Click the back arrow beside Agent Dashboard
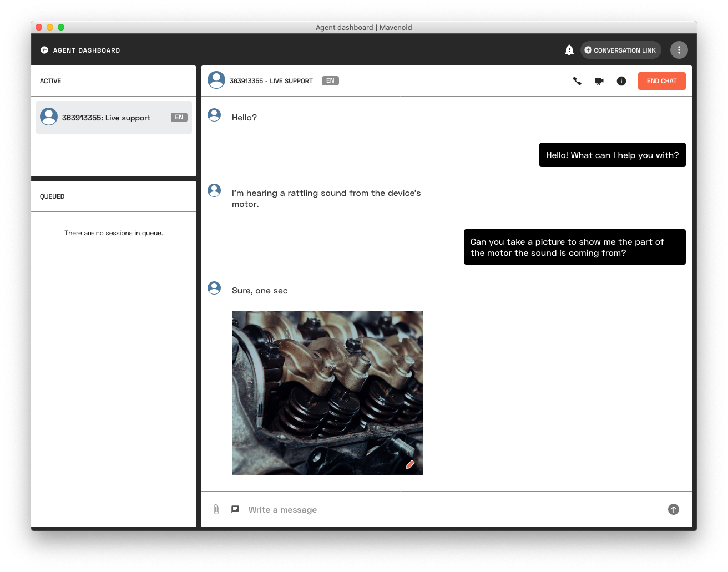This screenshot has width=728, height=572. pyautogui.click(x=44, y=50)
